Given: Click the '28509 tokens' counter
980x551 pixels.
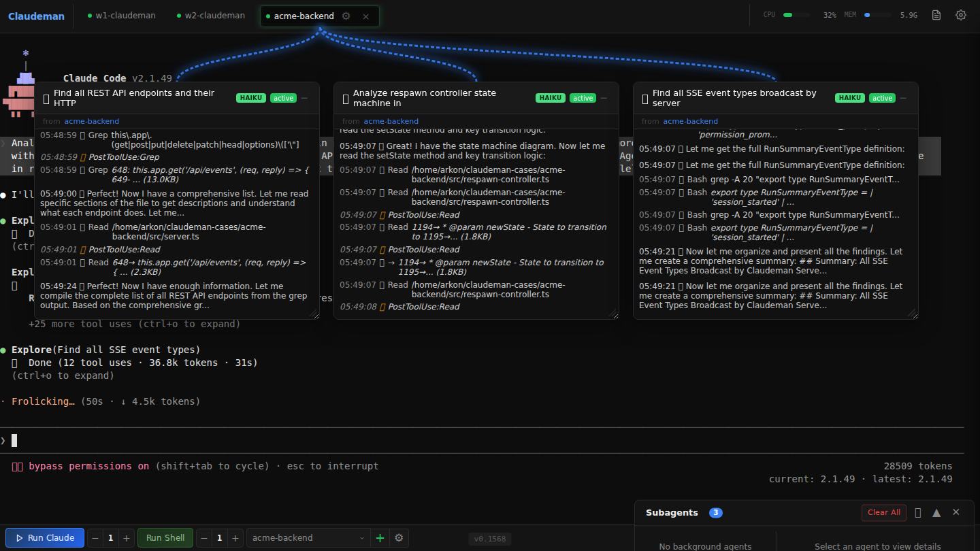Looking at the screenshot, I should point(918,466).
